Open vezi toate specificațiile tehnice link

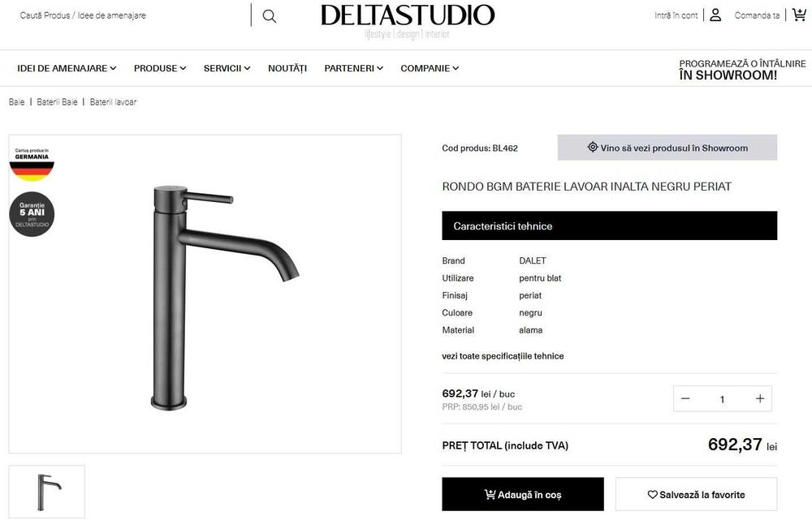click(503, 356)
